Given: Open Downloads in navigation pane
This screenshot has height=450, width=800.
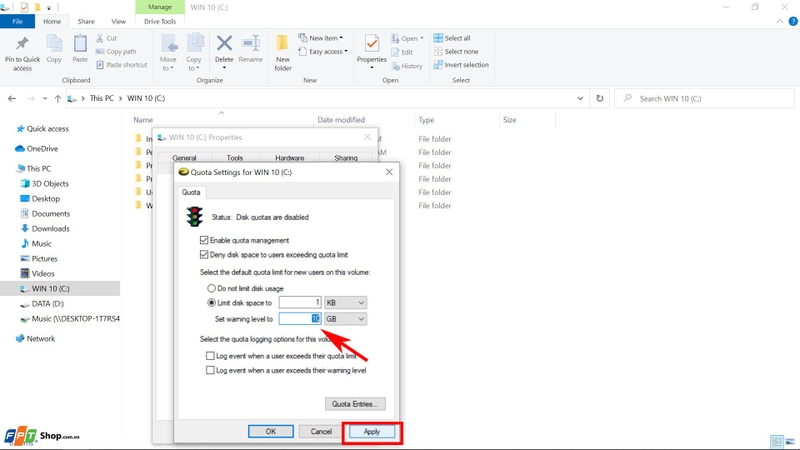Looking at the screenshot, I should pyautogui.click(x=44, y=229).
